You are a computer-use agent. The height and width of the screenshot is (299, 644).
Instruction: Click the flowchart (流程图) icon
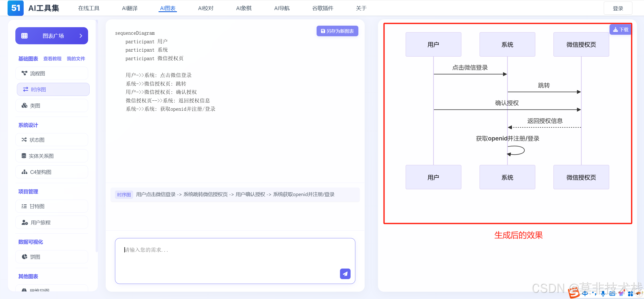pos(24,73)
